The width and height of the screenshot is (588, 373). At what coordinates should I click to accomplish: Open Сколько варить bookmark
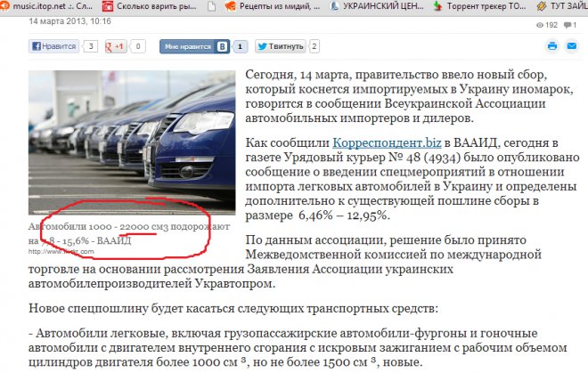pos(150,6)
